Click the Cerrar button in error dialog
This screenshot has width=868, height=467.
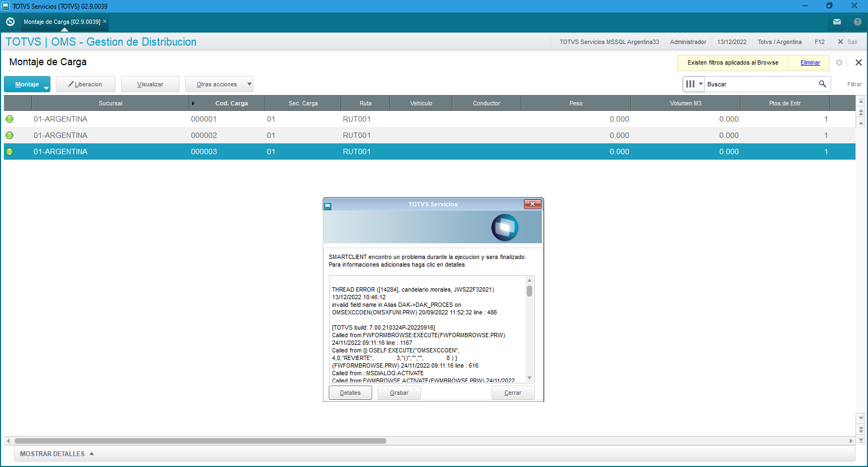pos(513,393)
